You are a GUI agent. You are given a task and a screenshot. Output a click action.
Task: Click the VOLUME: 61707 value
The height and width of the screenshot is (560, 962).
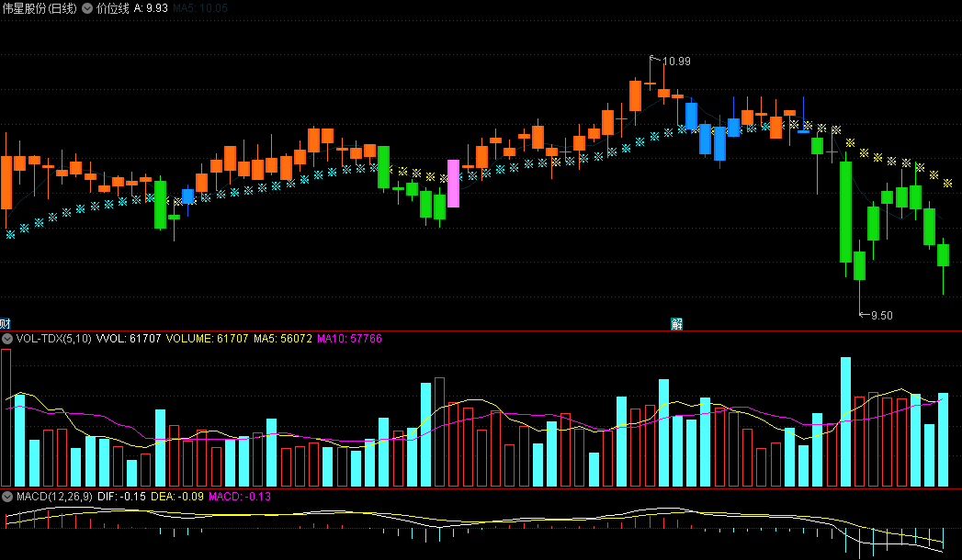[207, 338]
